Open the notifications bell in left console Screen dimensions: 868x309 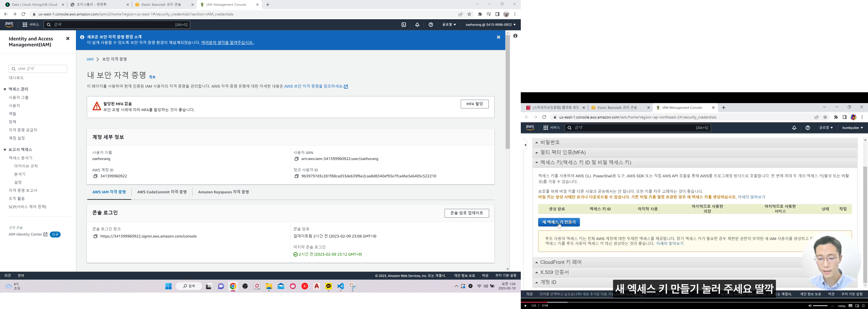[x=417, y=25]
